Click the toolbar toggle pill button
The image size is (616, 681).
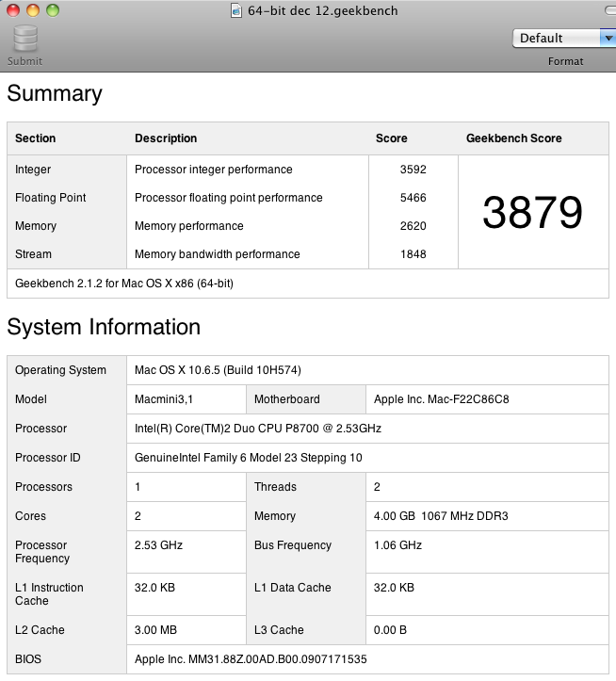(x=610, y=10)
